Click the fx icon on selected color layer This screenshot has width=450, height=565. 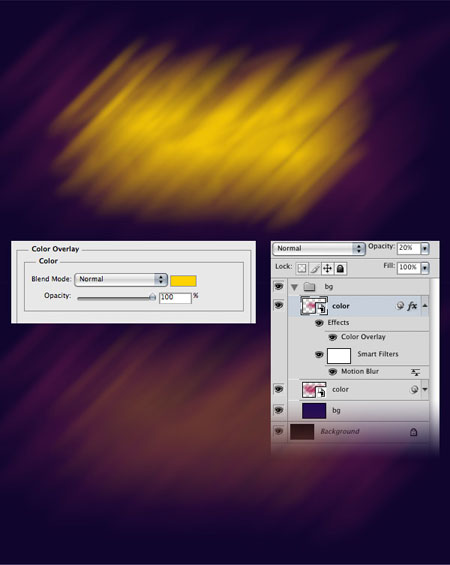(x=412, y=306)
